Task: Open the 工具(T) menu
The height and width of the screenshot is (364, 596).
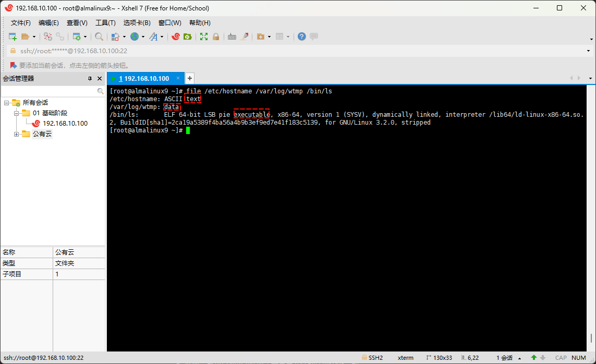Action: [105, 23]
